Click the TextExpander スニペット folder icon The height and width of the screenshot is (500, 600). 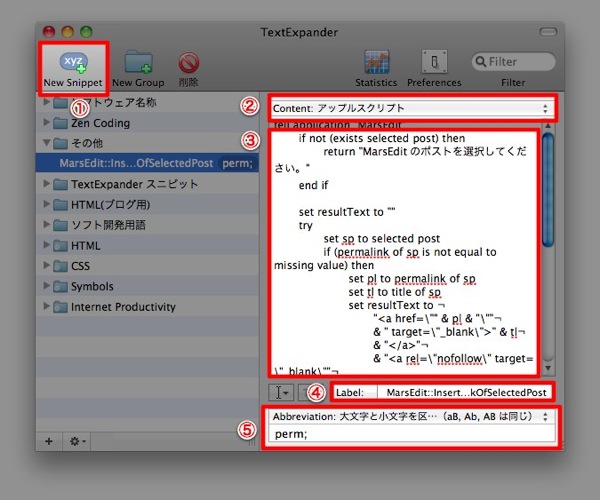tap(60, 184)
